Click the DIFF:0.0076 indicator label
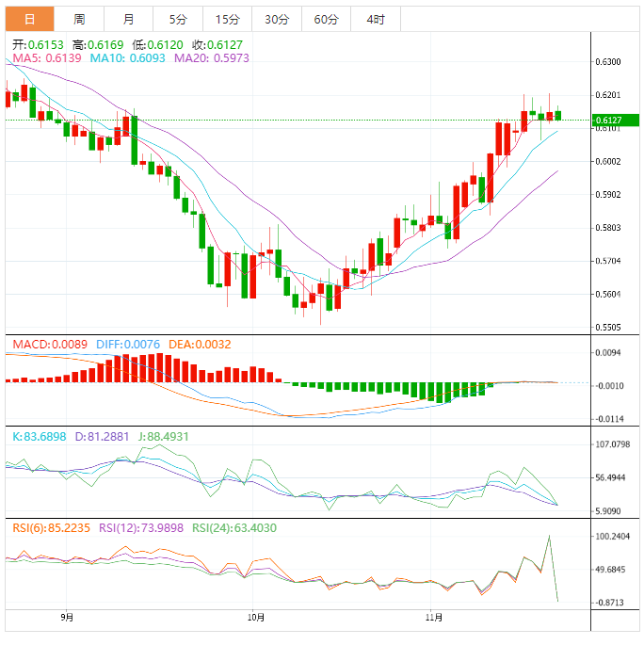The width and height of the screenshot is (644, 645). click(x=128, y=345)
